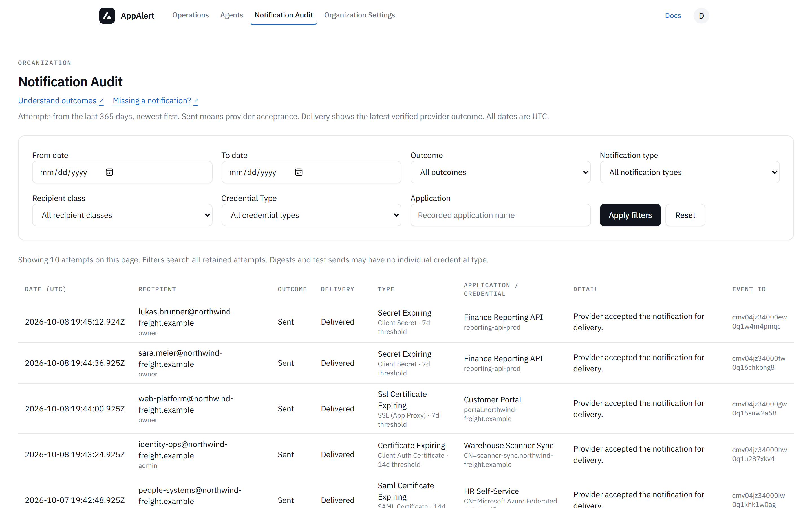This screenshot has height=508, width=812.
Task: Click event ID cmv04jz34000gw0q15suw2a58
Action: tap(759, 409)
